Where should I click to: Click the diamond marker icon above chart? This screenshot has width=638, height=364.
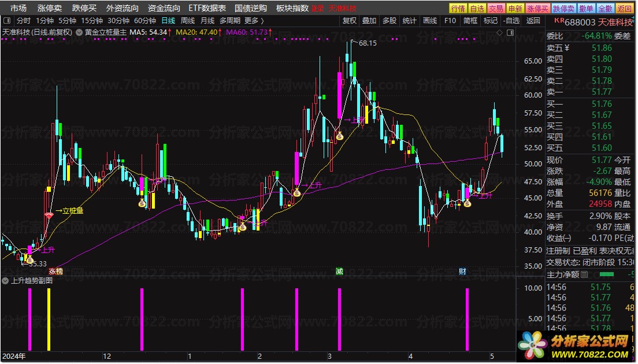pos(500,32)
